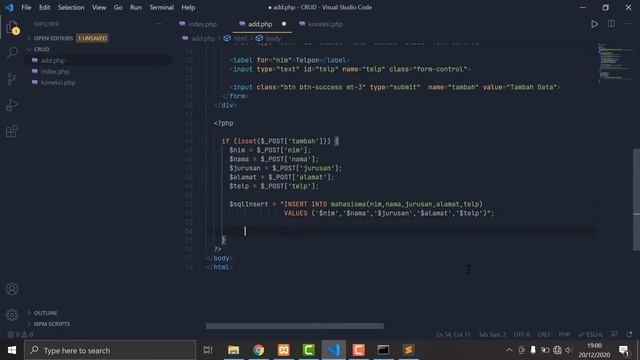This screenshot has height=360, width=640.
Task: Click the Split Editor icon
Action: [611, 24]
